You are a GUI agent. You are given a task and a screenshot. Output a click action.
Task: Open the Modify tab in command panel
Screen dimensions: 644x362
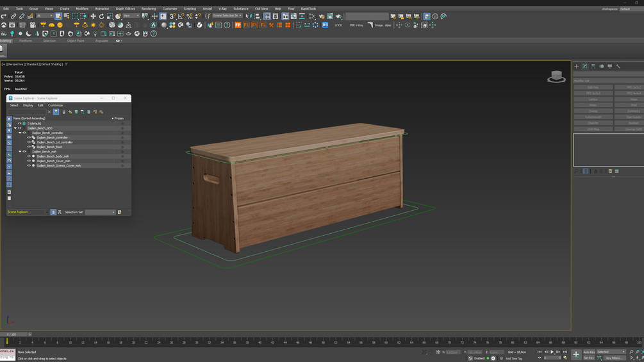(x=585, y=66)
